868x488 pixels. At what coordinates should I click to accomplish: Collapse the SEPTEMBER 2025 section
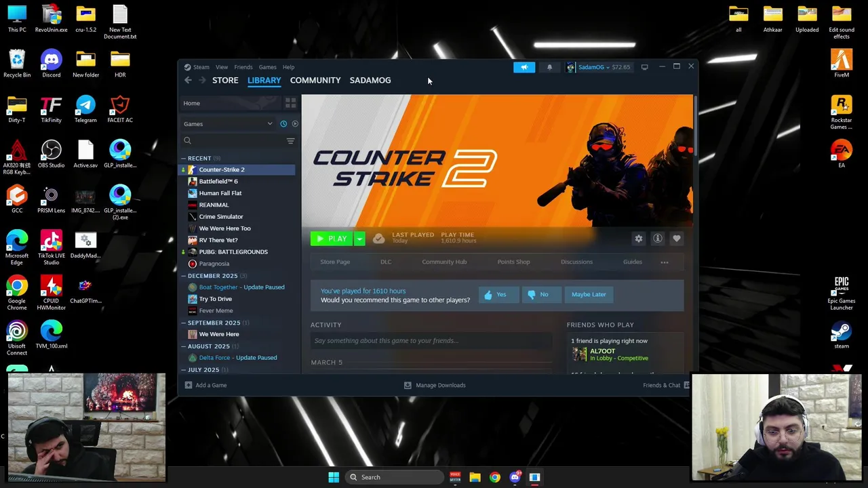(183, 323)
